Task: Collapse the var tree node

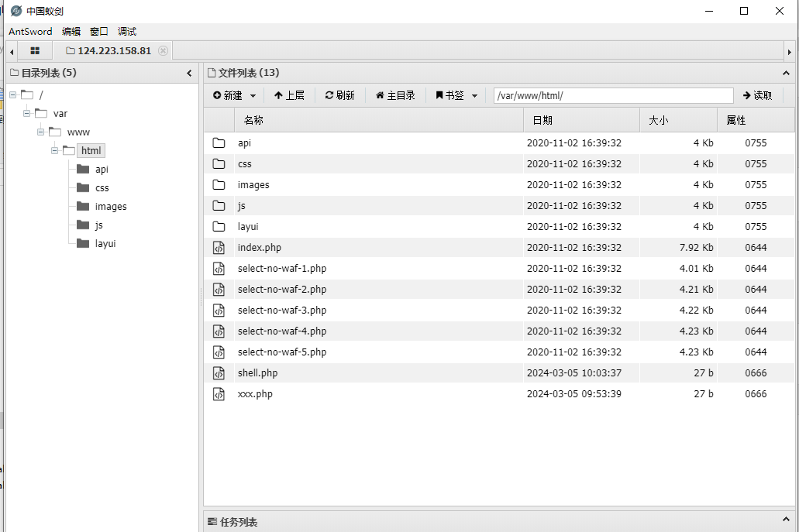Action: 26,114
